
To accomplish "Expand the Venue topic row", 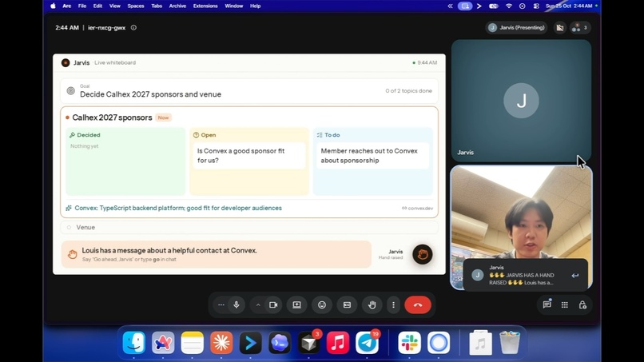I will 249,227.
